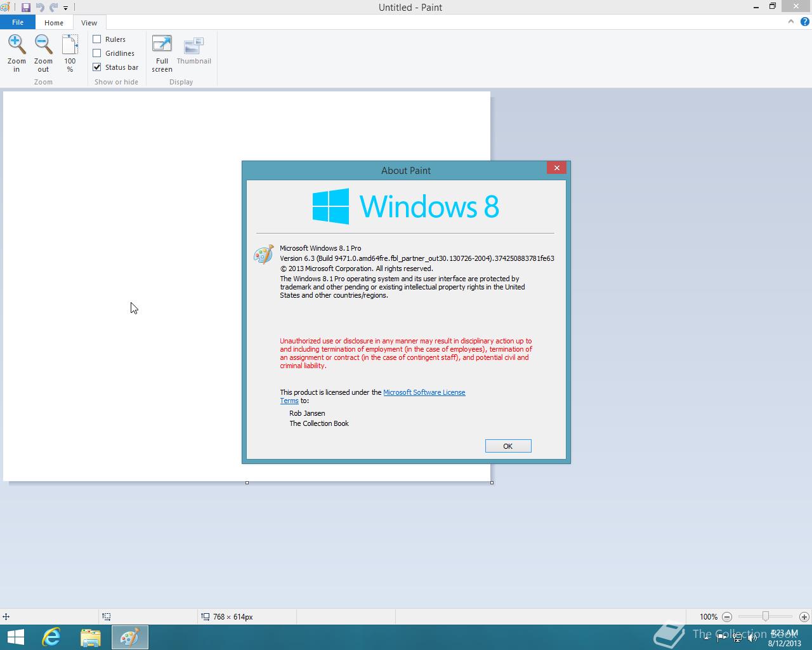Viewport: 812px width, 650px height.
Task: Click the taskbar clock showing 8/12/2013
Action: click(x=785, y=638)
